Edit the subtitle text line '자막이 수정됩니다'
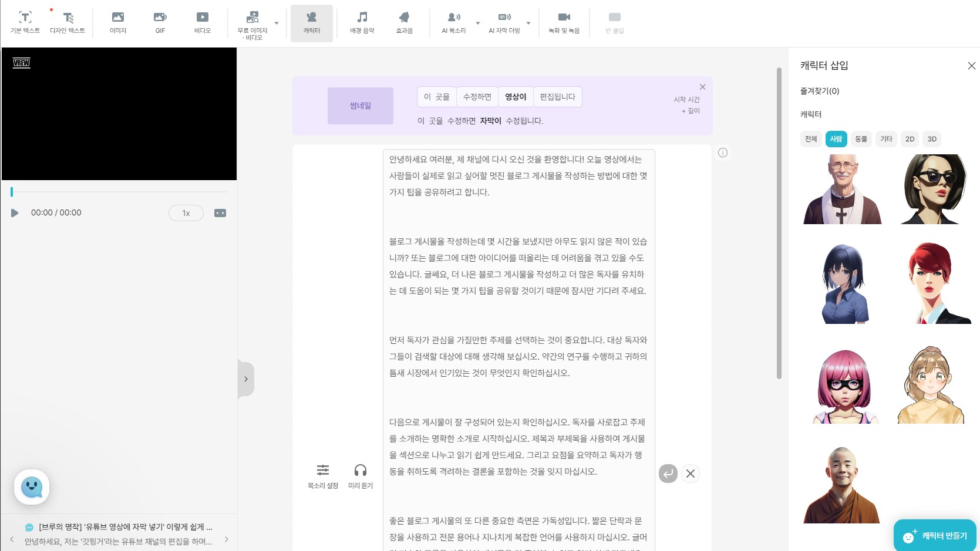 480,121
